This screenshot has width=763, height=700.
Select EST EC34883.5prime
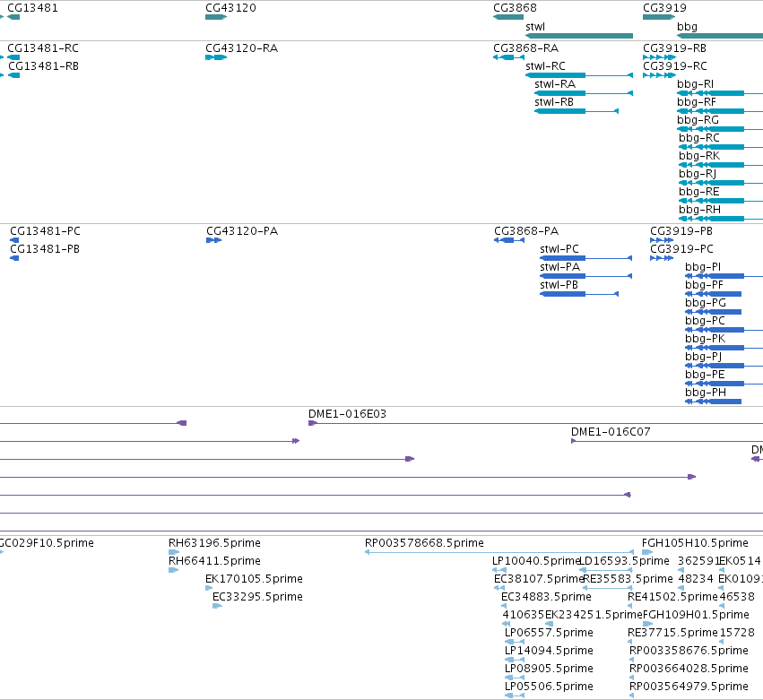tap(504, 606)
